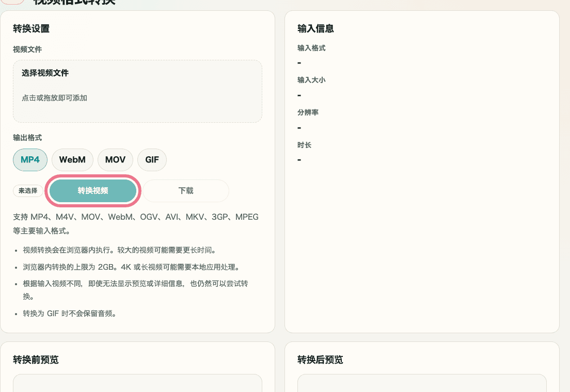
Task: Click the 转换后预览 preview heading
Action: click(x=320, y=360)
